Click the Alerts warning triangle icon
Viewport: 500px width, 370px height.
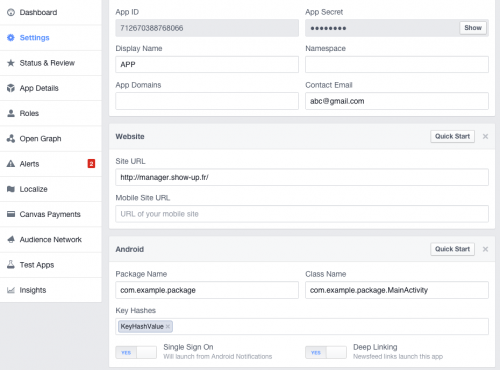11,164
